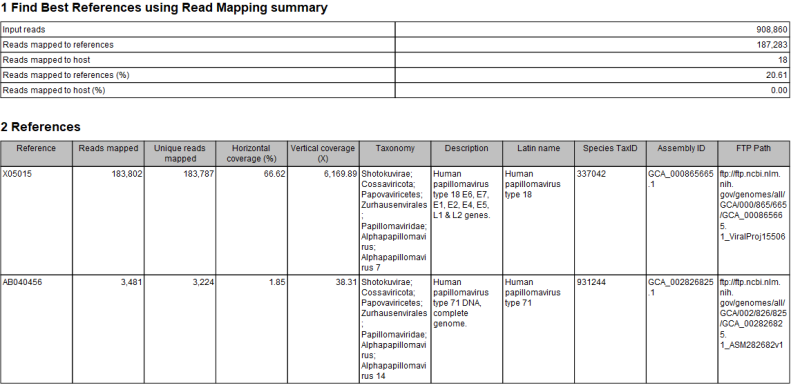The height and width of the screenshot is (392, 800).
Task: Click the Species TaxID 931244
Action: point(591,282)
